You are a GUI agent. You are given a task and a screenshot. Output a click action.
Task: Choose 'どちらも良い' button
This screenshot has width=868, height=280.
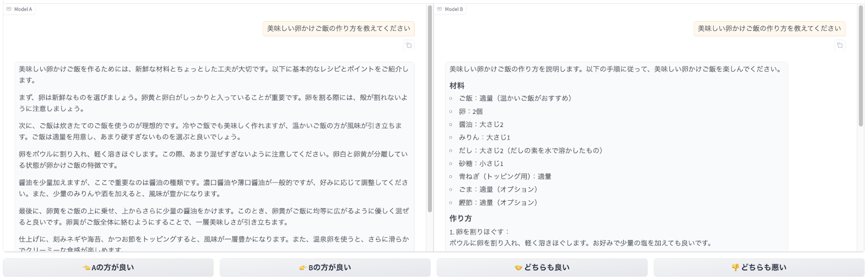[542, 268]
